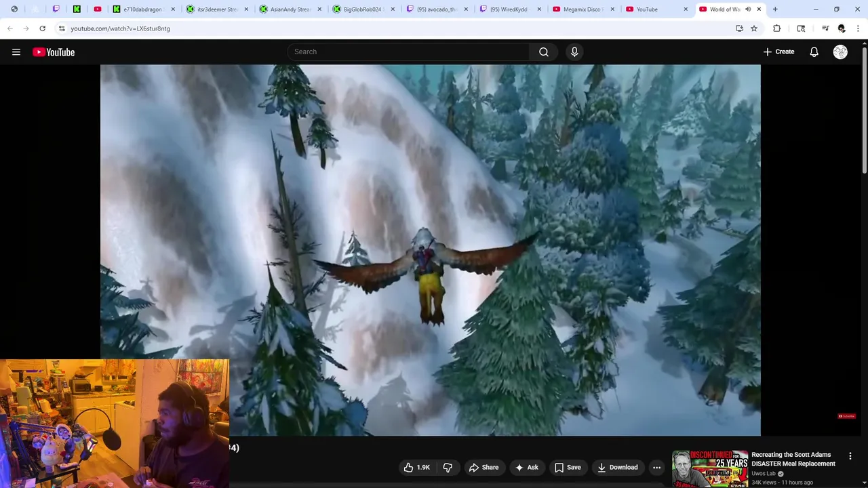Open Chrome three-dot menu

859,28
